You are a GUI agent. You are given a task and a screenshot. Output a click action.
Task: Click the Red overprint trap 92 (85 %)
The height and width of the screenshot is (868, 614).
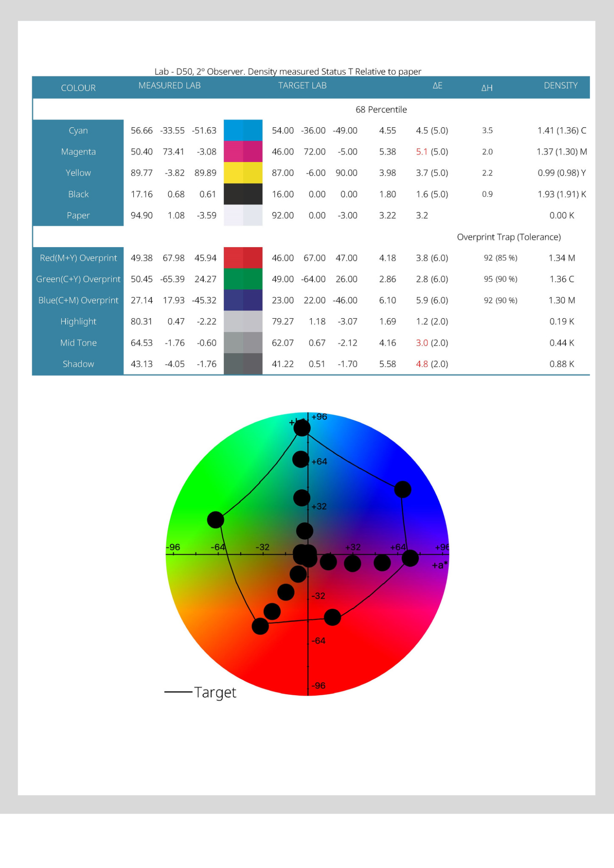(x=501, y=258)
